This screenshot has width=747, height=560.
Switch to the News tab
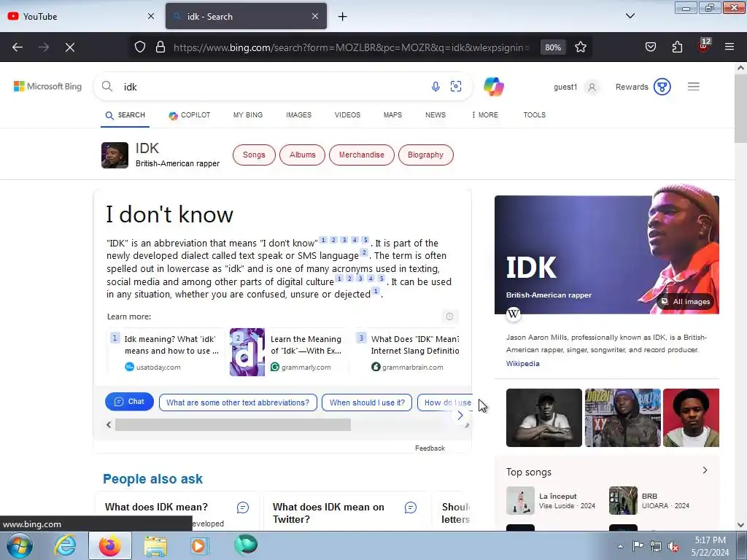pos(436,115)
